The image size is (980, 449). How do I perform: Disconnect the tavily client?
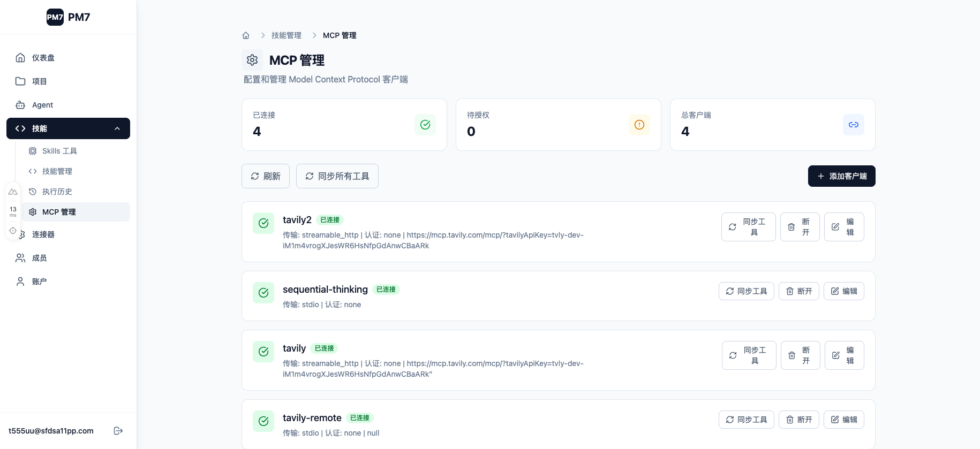(801, 355)
